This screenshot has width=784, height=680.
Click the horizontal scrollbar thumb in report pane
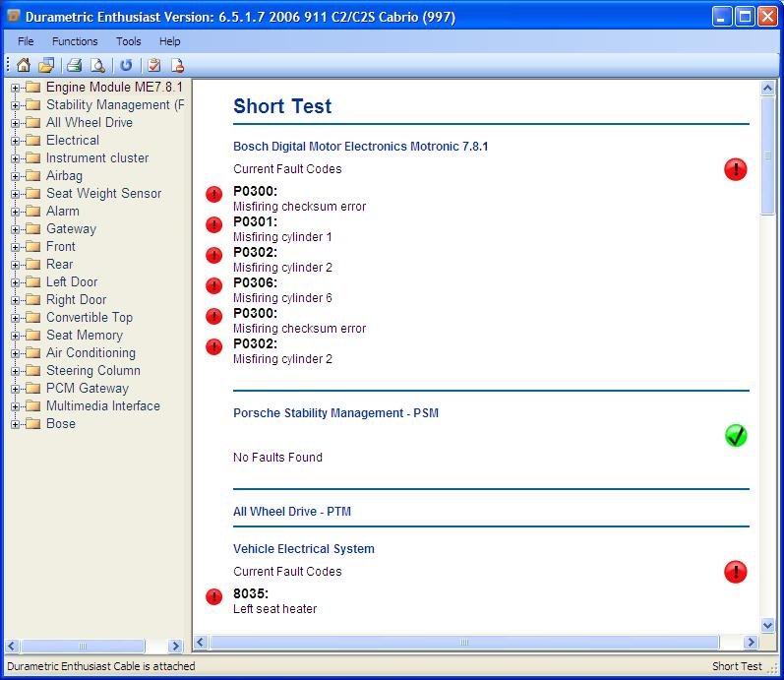(464, 642)
